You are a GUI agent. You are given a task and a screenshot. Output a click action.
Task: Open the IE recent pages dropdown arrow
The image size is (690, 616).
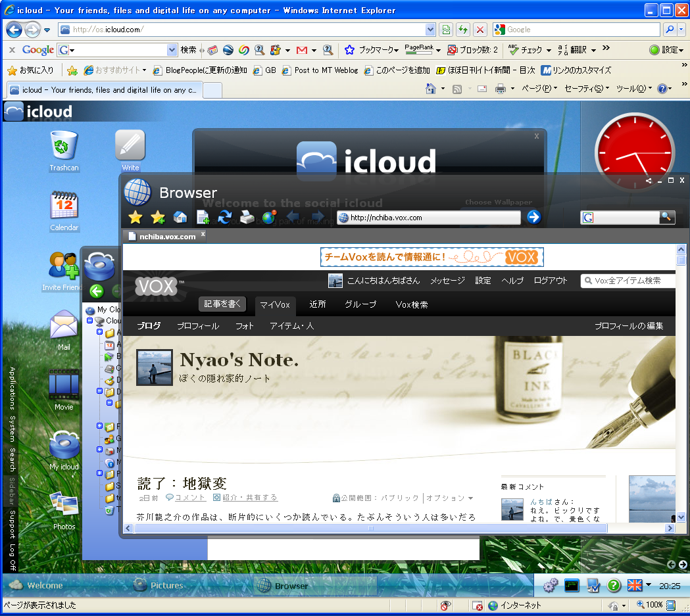(x=47, y=30)
